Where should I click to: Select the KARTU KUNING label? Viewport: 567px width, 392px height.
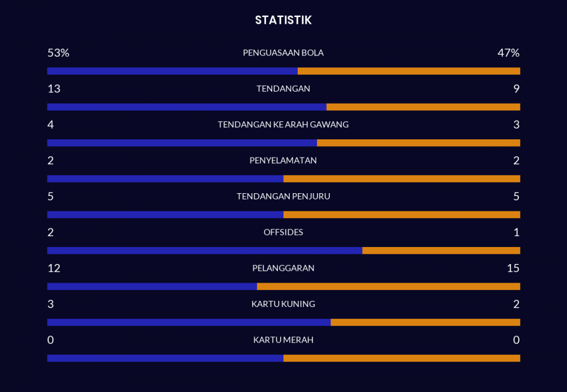[x=283, y=304]
